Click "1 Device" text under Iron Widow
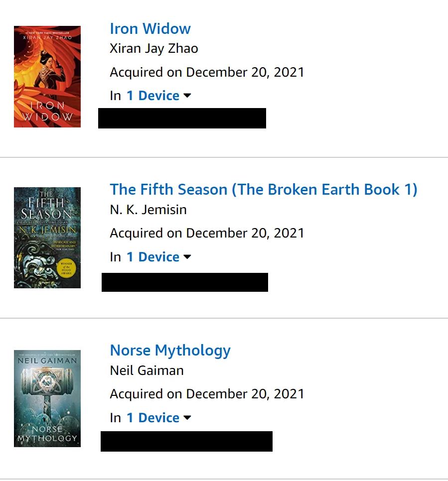 click(152, 96)
